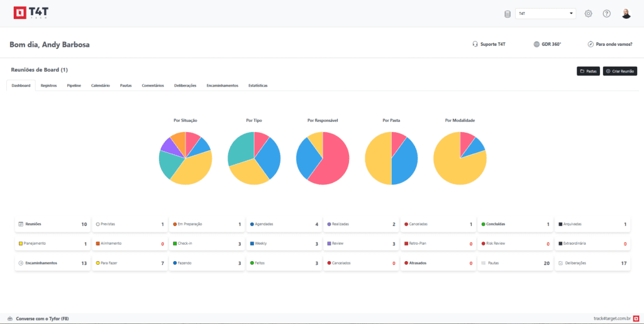Click the database icon in header

click(508, 14)
